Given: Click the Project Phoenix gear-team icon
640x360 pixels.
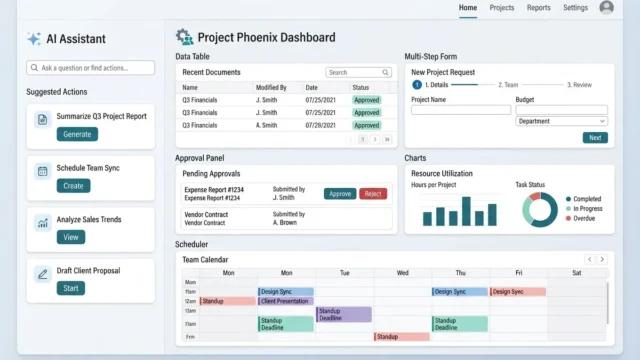Looking at the screenshot, I should pyautogui.click(x=184, y=37).
